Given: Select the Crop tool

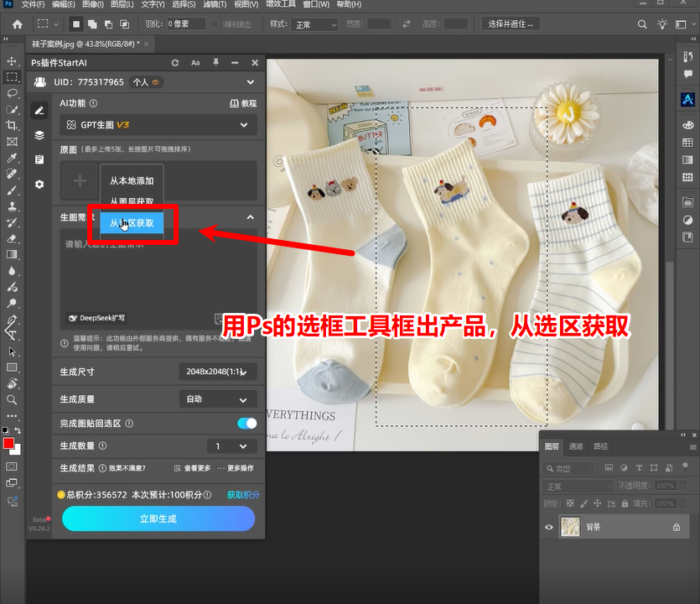Looking at the screenshot, I should [x=12, y=125].
